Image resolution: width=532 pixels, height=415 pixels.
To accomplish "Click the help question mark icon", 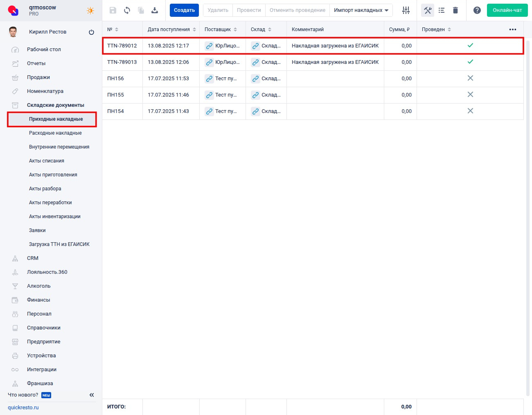I will point(477,10).
